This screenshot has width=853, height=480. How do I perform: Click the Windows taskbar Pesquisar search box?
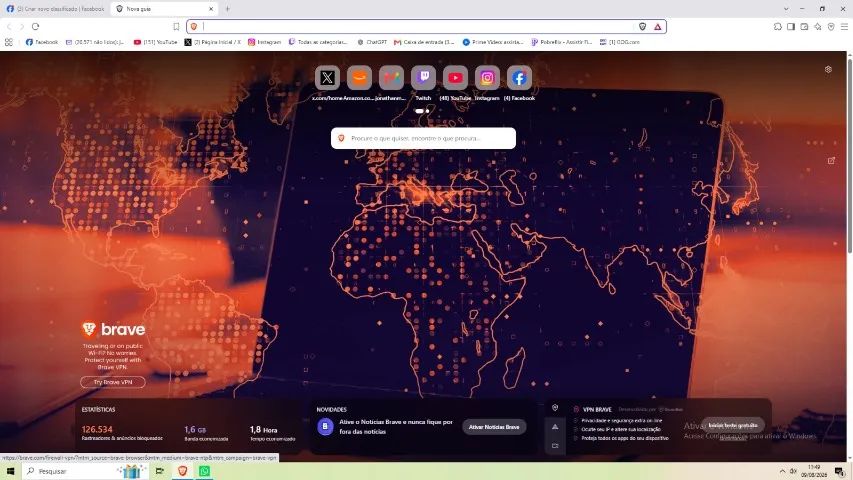tap(85, 471)
